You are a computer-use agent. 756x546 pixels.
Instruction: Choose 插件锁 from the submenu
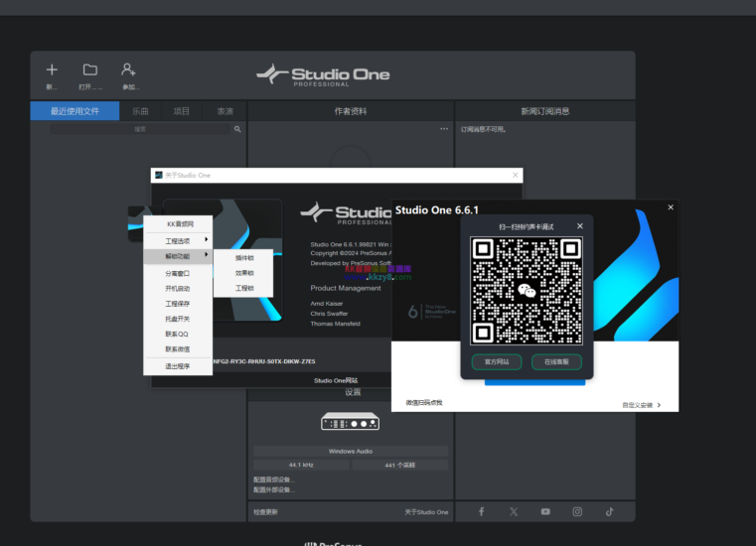(244, 258)
